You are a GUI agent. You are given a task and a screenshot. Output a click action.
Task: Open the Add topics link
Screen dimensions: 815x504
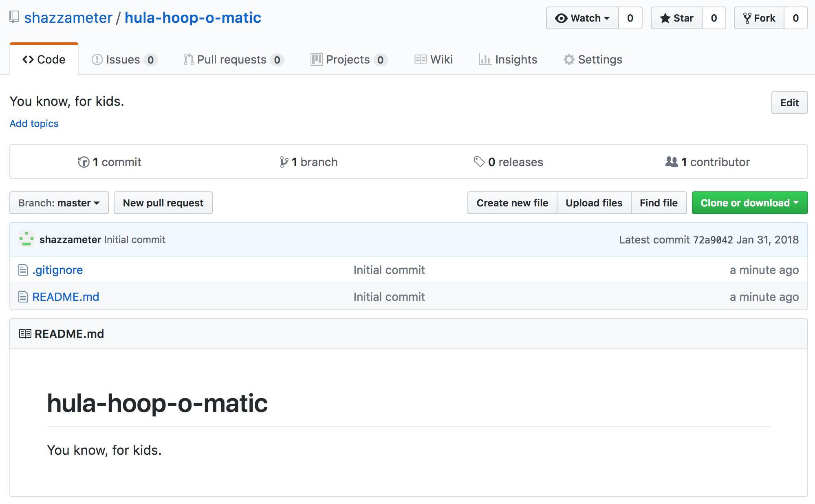(34, 123)
